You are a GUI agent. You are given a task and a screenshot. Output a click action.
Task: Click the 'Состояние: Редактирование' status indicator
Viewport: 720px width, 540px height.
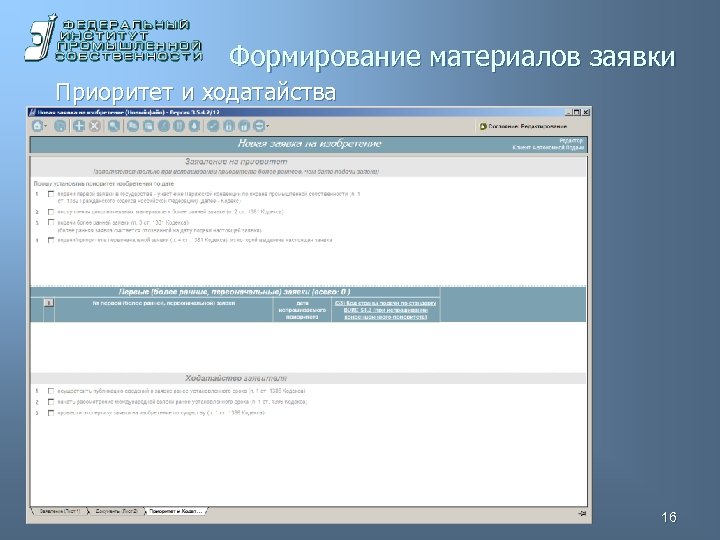(x=523, y=126)
